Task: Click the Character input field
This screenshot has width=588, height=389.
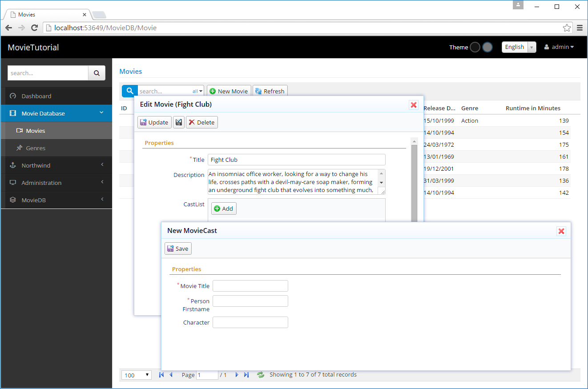Action: (250, 322)
